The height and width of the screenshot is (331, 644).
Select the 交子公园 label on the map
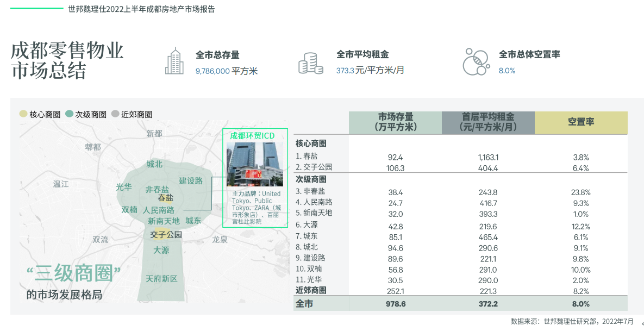[x=166, y=235]
